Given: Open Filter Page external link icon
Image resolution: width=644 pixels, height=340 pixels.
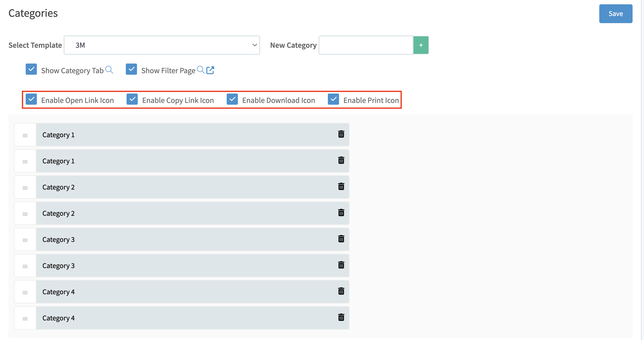Looking at the screenshot, I should point(210,70).
